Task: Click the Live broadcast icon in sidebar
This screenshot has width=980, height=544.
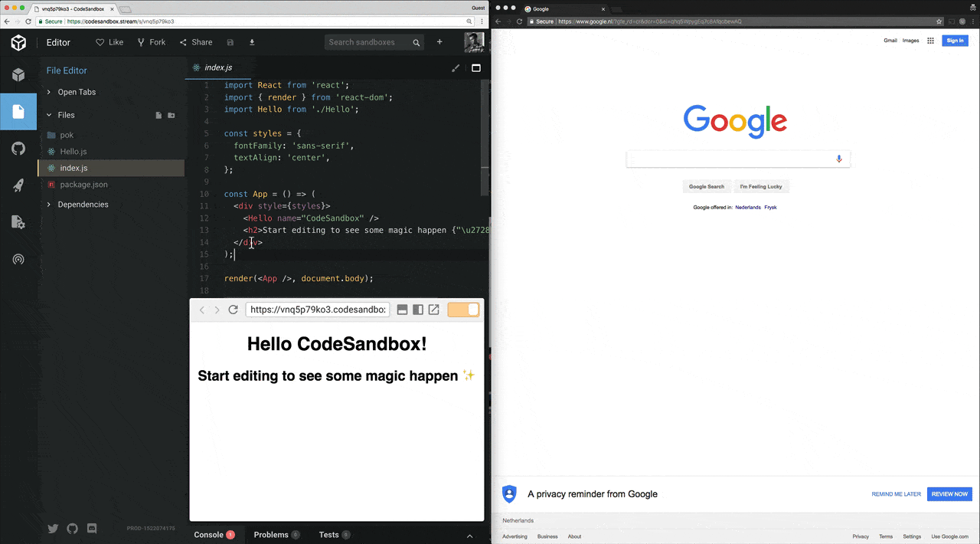Action: pos(18,259)
